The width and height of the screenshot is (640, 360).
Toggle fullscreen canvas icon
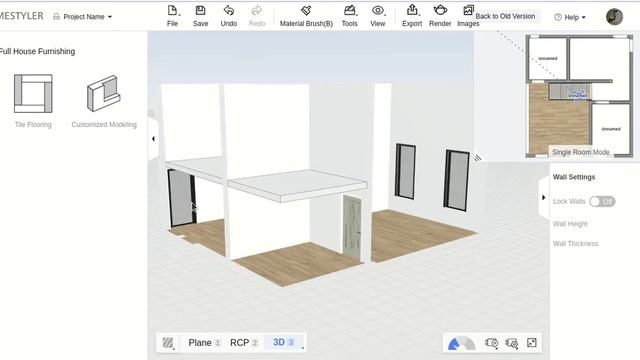point(531,343)
